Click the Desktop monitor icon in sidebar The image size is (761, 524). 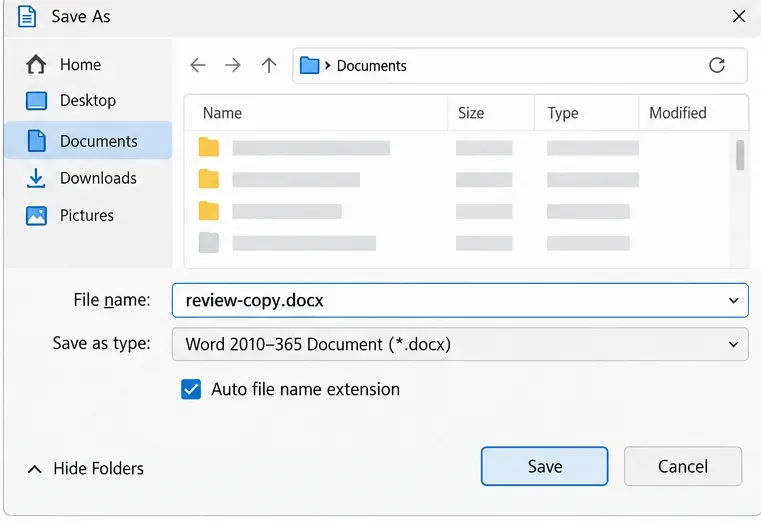[36, 101]
